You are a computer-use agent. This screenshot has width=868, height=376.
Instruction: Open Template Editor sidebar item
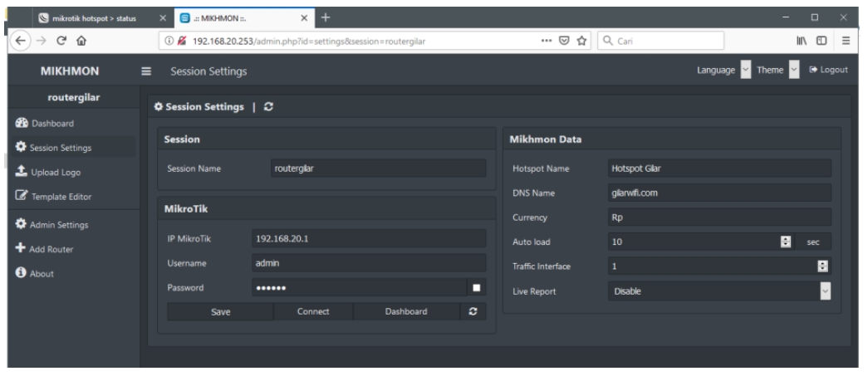click(73, 196)
